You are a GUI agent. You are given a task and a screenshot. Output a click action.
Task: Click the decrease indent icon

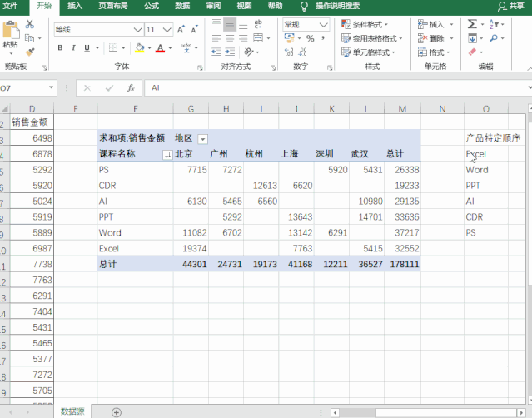(216, 52)
